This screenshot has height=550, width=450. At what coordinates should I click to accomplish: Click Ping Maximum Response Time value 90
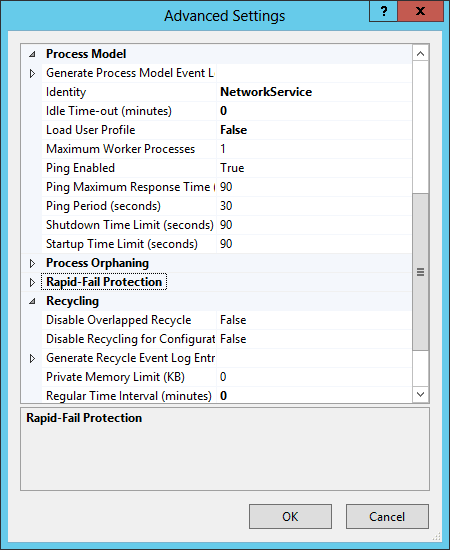[226, 187]
